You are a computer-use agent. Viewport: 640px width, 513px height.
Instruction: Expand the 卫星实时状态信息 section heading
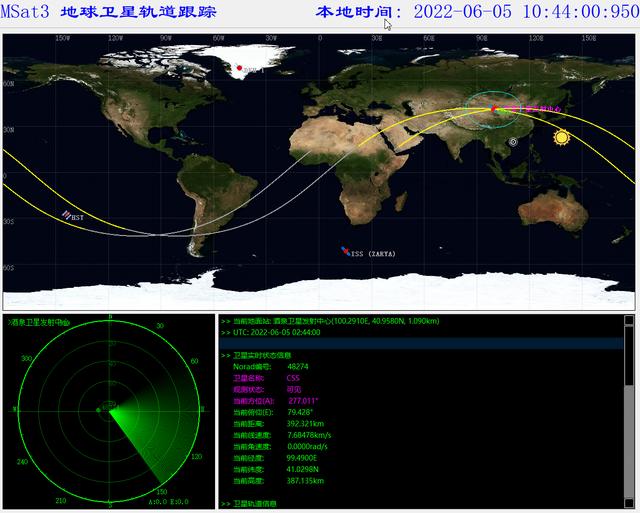pyautogui.click(x=262, y=355)
